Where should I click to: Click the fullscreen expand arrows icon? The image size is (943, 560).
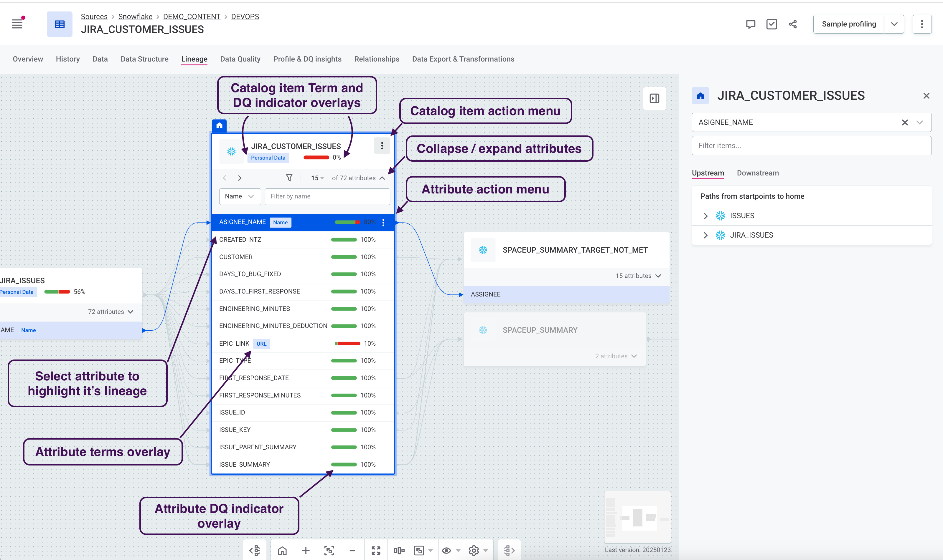coord(376,551)
